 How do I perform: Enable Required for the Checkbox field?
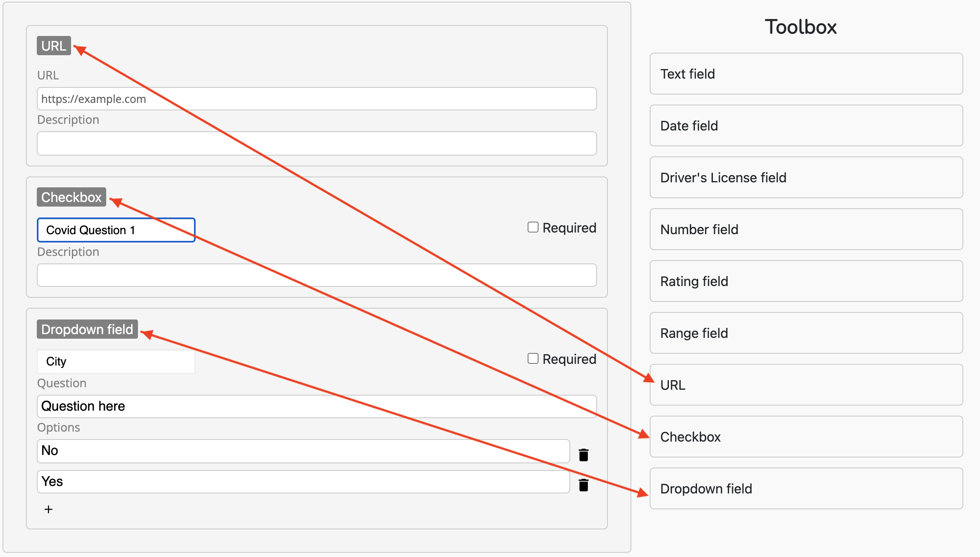point(533,227)
